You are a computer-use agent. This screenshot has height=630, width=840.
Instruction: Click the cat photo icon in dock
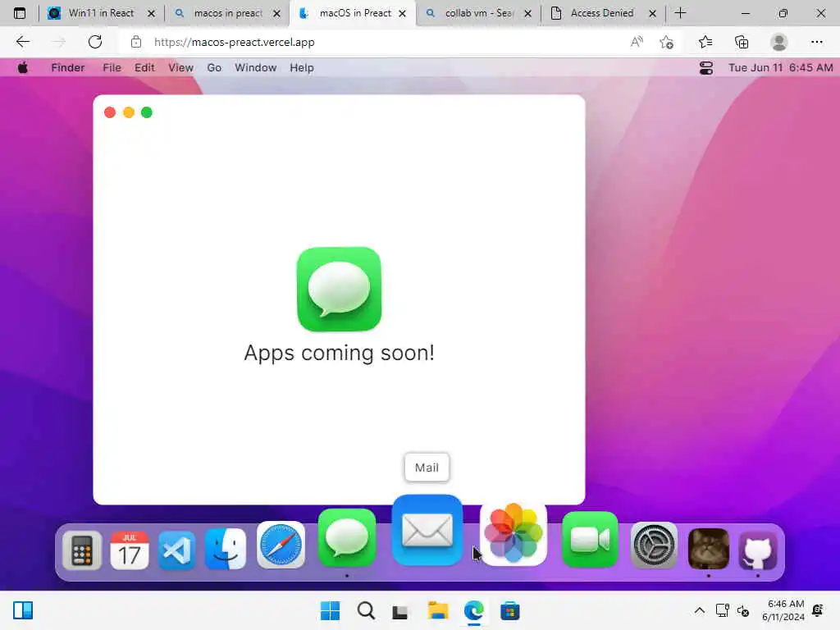[708, 549]
